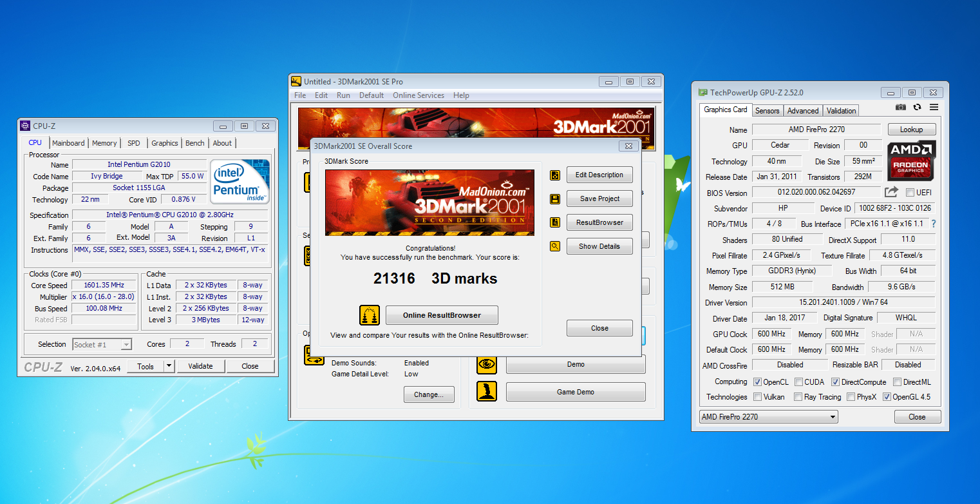Click the document icon beside ResultBrowser
Viewport: 980px width, 504px height.
click(x=555, y=222)
